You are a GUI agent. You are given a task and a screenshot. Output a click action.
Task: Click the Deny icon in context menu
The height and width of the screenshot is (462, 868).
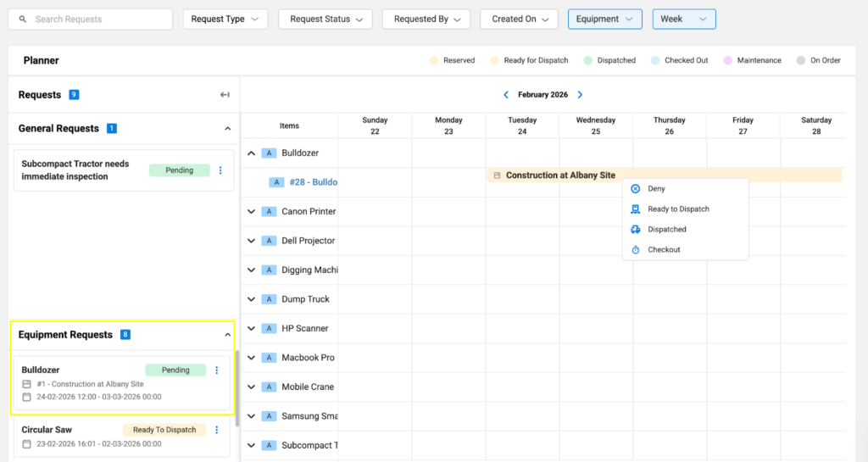click(x=636, y=189)
